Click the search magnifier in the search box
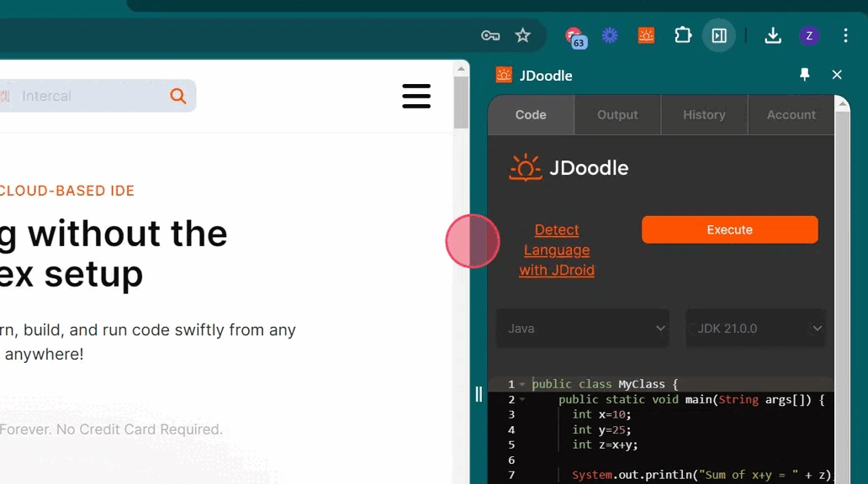868x484 pixels. [178, 96]
